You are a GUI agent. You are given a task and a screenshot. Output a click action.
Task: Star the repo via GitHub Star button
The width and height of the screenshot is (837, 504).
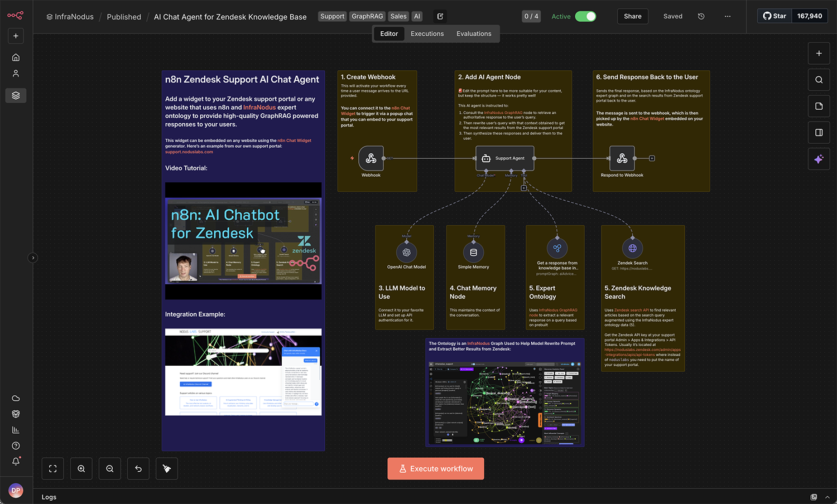point(775,15)
